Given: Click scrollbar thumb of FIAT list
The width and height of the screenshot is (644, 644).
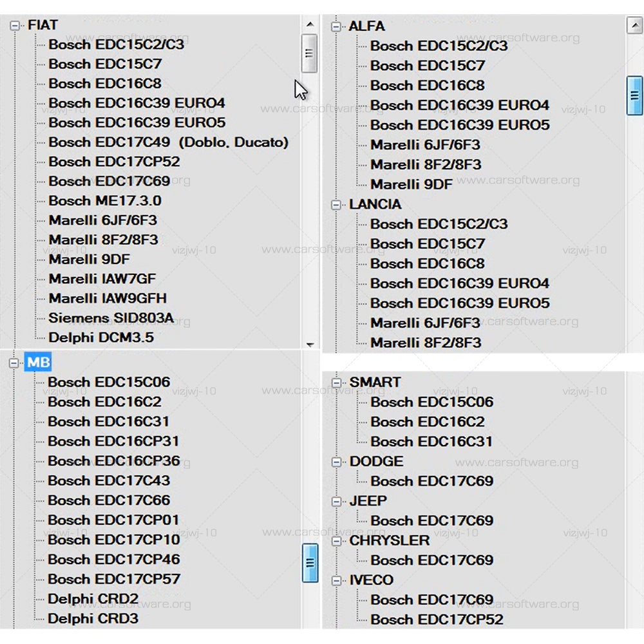Looking at the screenshot, I should 309,53.
